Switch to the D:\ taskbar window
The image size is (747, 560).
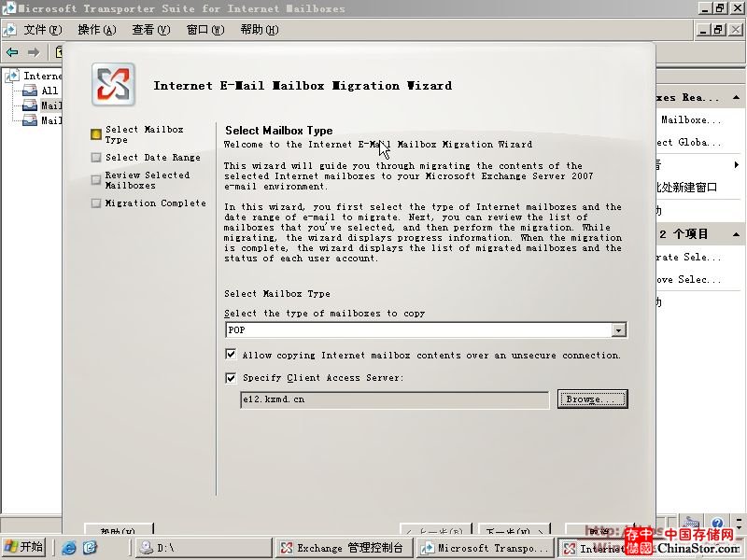point(204,548)
